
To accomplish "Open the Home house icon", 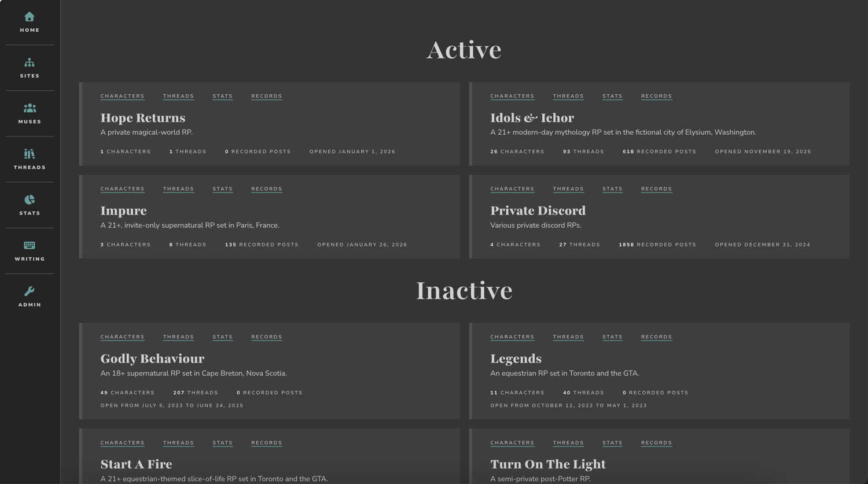I will pos(30,17).
